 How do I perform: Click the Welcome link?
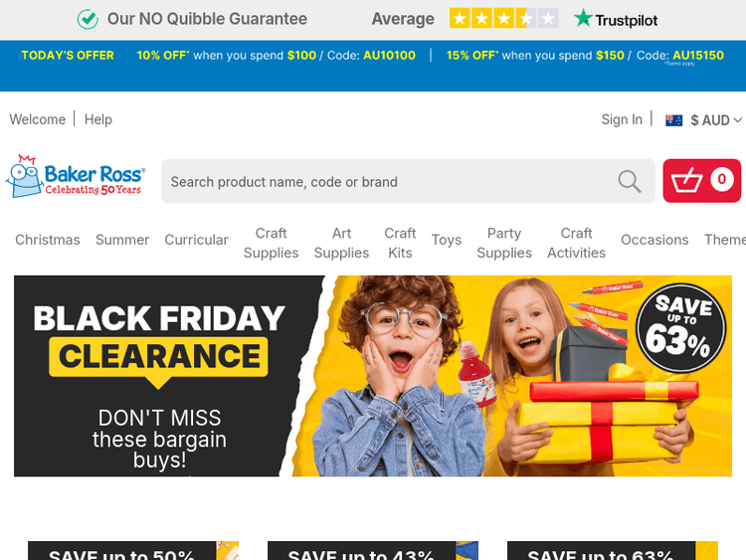pos(38,119)
